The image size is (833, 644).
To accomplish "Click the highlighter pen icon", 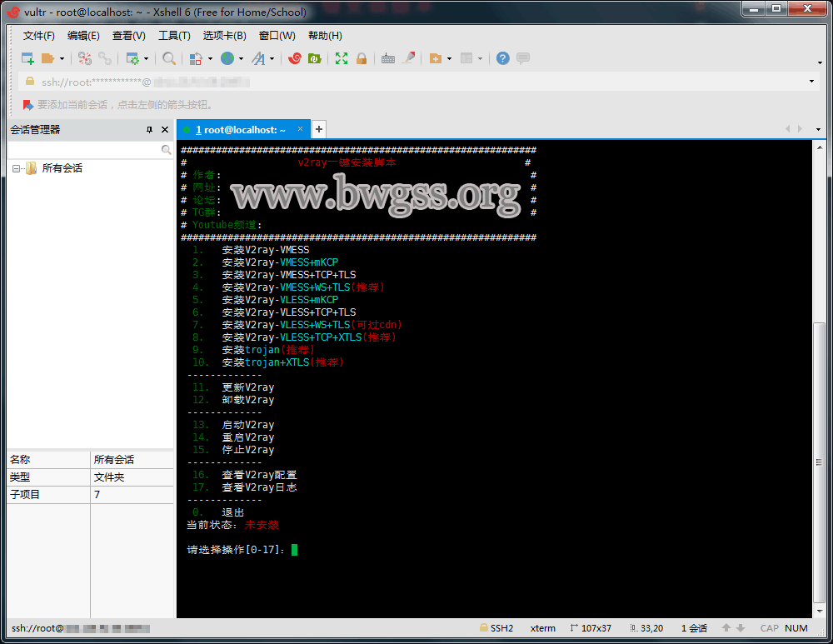I will (408, 58).
